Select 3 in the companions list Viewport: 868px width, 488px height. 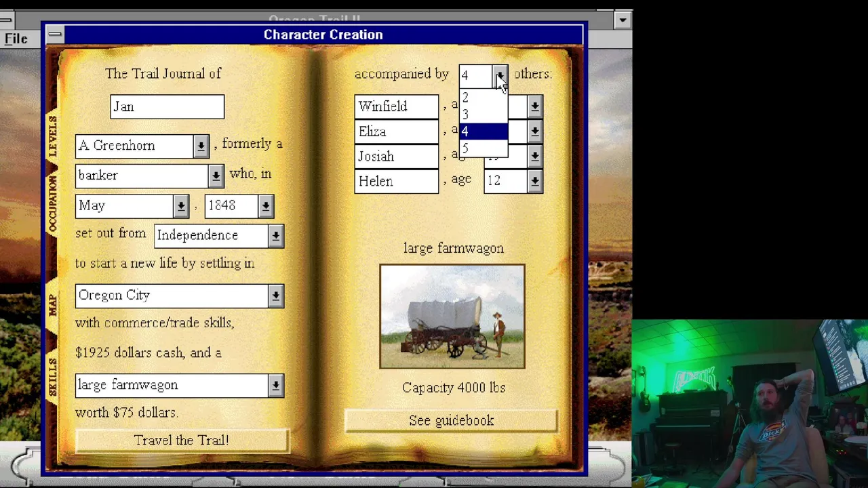pyautogui.click(x=484, y=115)
